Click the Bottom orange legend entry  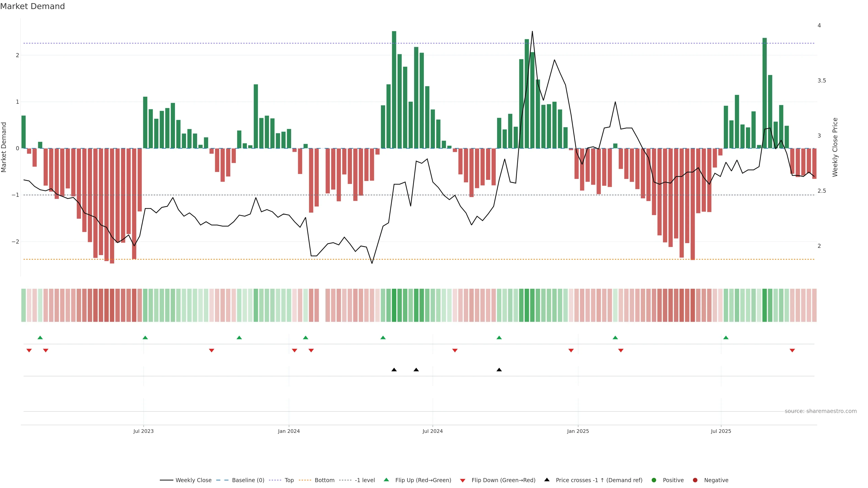click(324, 480)
